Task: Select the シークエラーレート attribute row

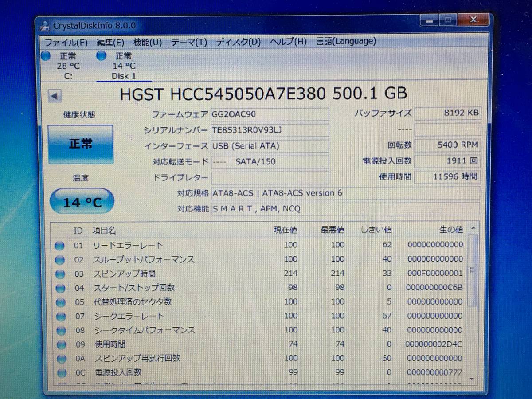Action: [259, 316]
